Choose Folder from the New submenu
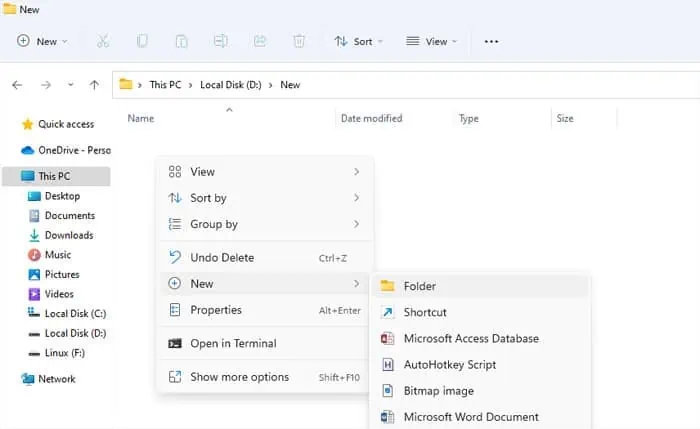This screenshot has height=429, width=700. tap(419, 286)
